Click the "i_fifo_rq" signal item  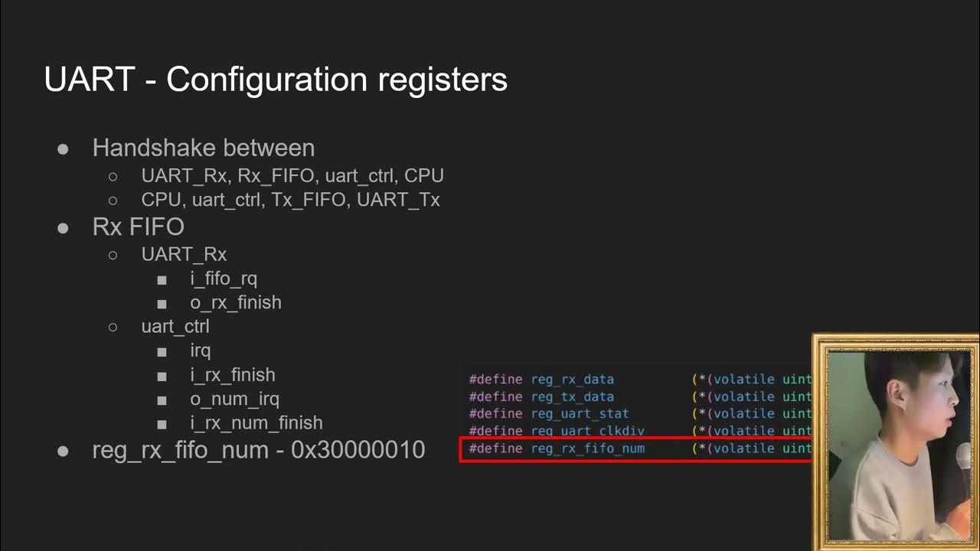pyautogui.click(x=224, y=279)
